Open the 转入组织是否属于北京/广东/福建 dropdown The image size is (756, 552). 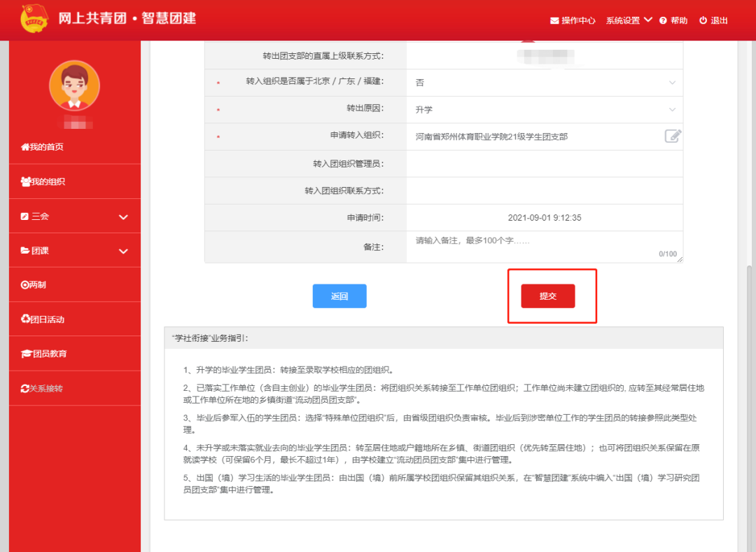671,83
